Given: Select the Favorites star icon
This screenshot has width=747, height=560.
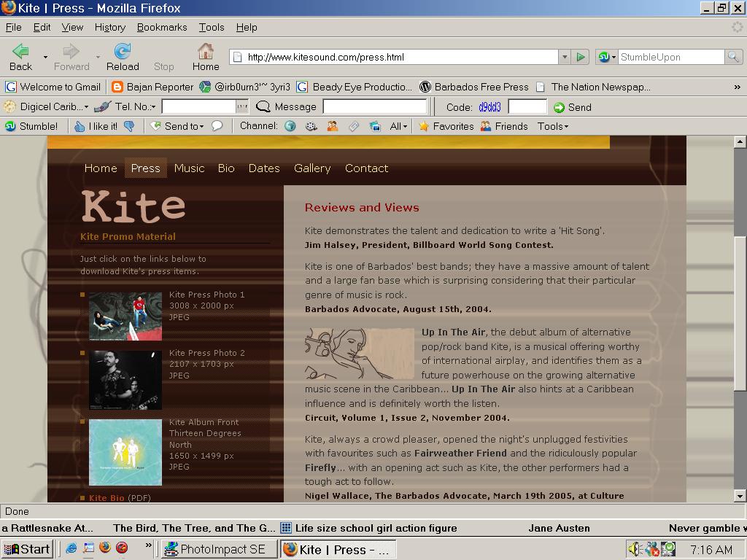Looking at the screenshot, I should [423, 126].
